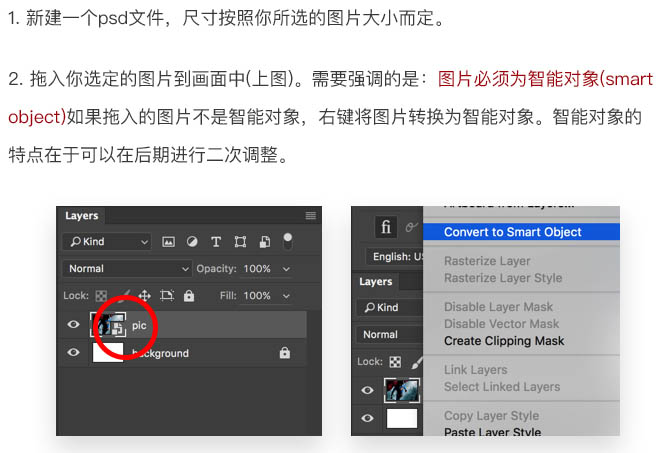
Task: Click the Fill 100% value field
Action: 257,296
